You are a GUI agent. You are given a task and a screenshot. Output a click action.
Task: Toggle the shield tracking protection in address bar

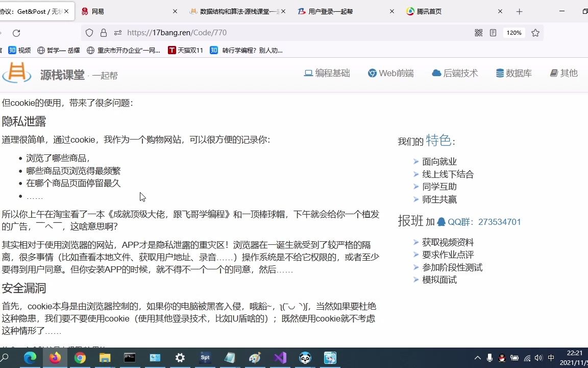[89, 32]
